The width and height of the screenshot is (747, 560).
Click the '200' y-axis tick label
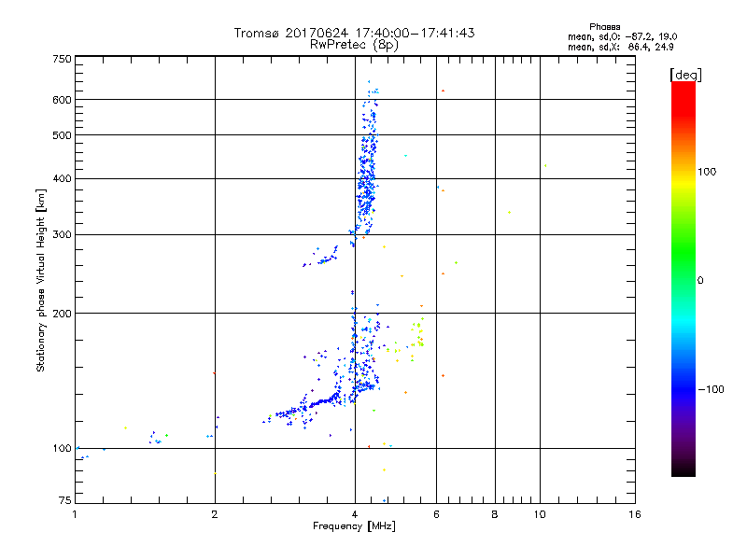click(x=62, y=314)
